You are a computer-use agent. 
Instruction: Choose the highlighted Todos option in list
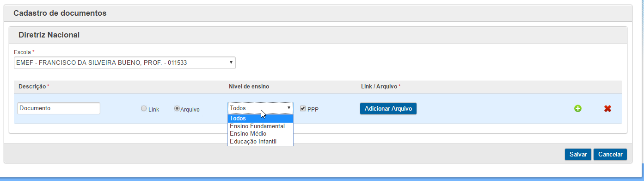coord(260,118)
